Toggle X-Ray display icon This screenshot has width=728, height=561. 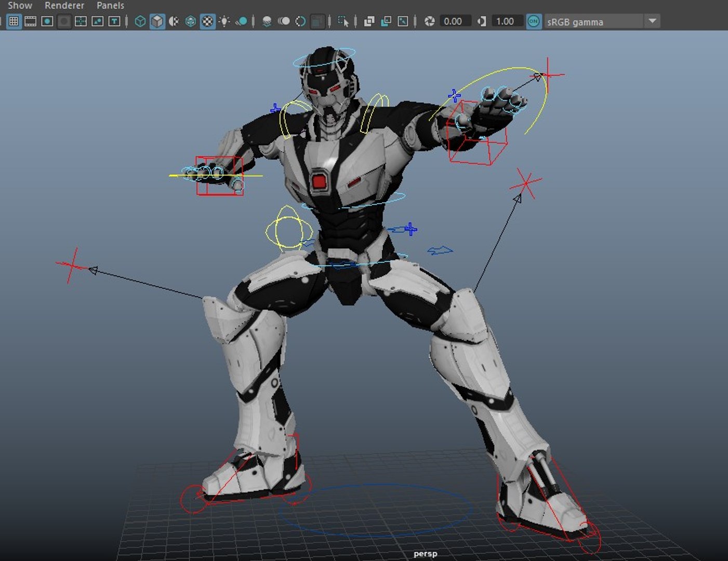(x=369, y=21)
